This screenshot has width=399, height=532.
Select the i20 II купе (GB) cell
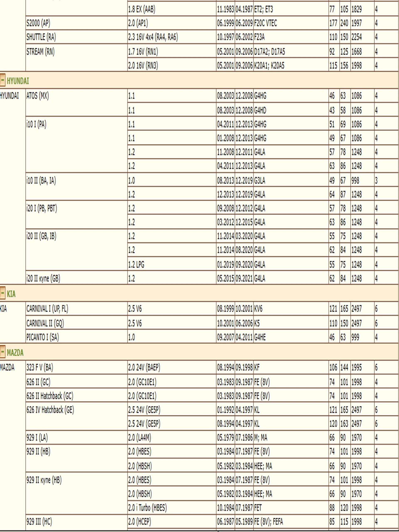(x=43, y=278)
